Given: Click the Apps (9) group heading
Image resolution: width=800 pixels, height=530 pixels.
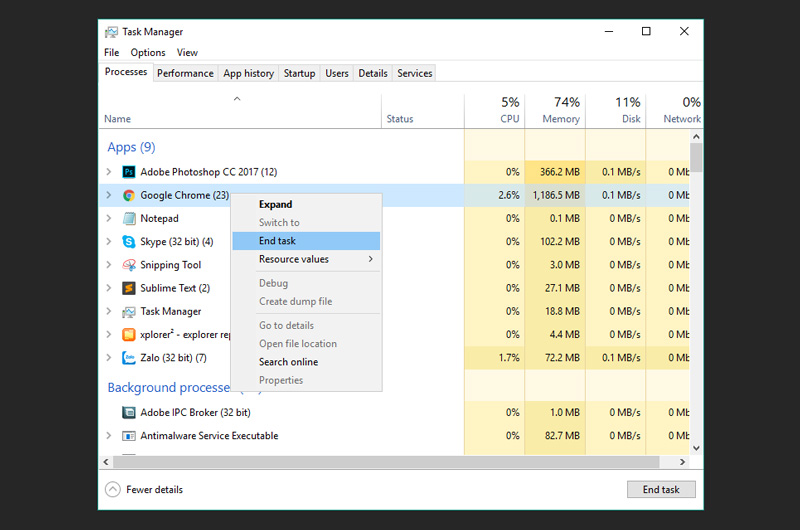Looking at the screenshot, I should [131, 147].
